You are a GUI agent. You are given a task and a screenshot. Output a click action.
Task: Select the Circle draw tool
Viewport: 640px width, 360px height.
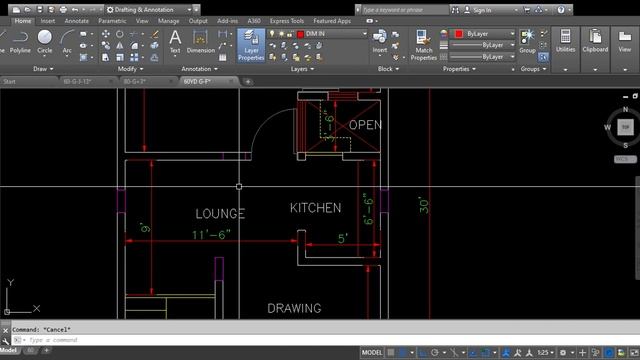coord(44,42)
